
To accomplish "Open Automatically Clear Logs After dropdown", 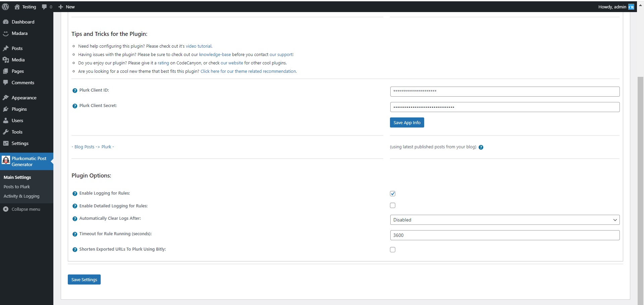I will (x=504, y=220).
